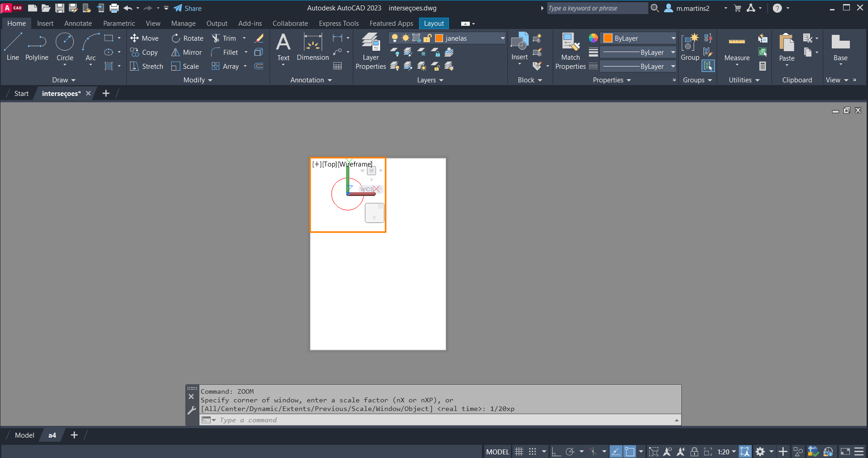Add a new layout tab
The width and height of the screenshot is (868, 458).
74,435
